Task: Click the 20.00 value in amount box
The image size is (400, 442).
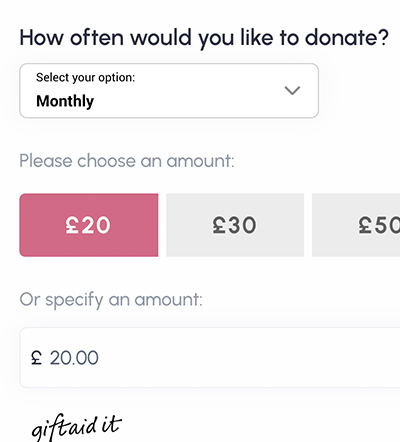Action: click(74, 358)
